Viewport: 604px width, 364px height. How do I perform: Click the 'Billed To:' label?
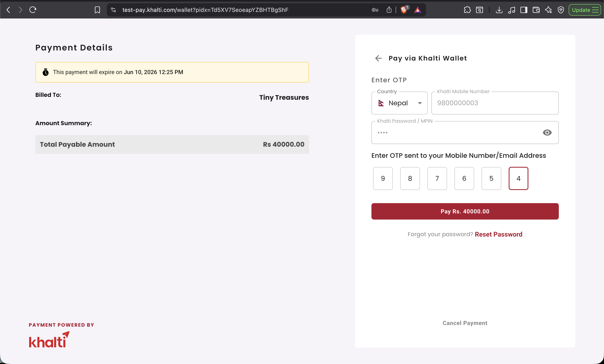pyautogui.click(x=48, y=95)
